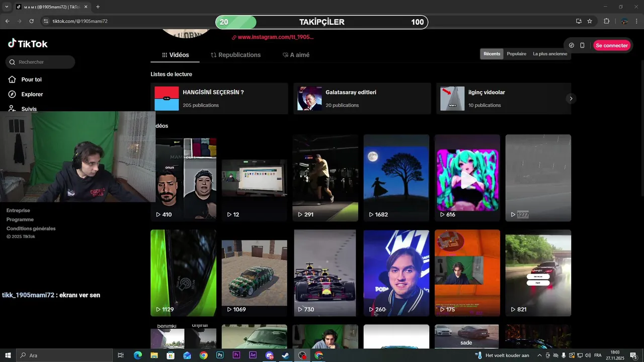This screenshot has height=362, width=644.
Task: Click the Programme footer link
Action: coord(20,220)
